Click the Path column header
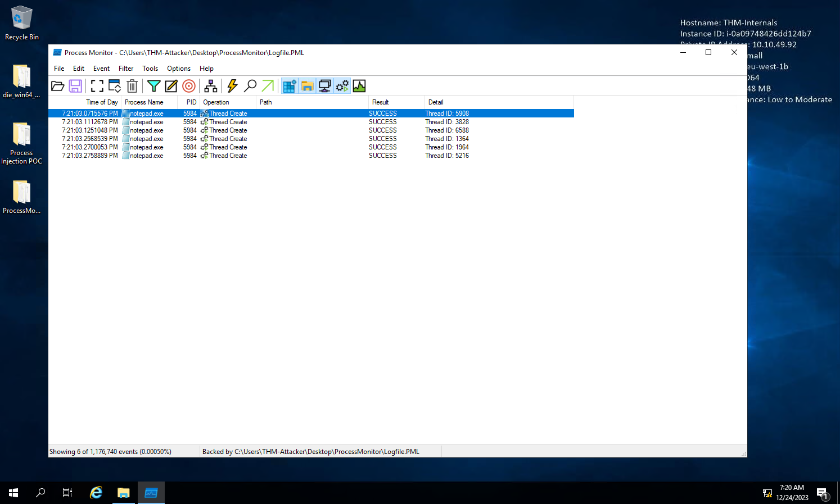840x504 pixels. pyautogui.click(x=312, y=102)
